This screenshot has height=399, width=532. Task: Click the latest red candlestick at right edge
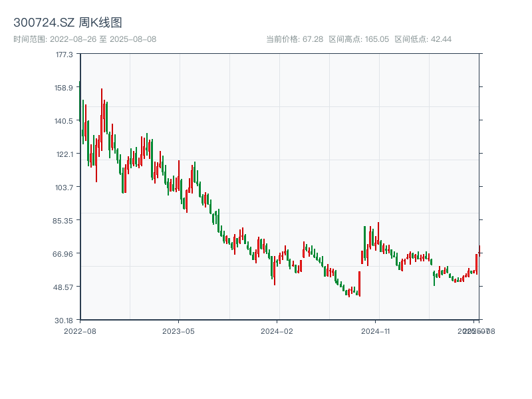coord(479,251)
